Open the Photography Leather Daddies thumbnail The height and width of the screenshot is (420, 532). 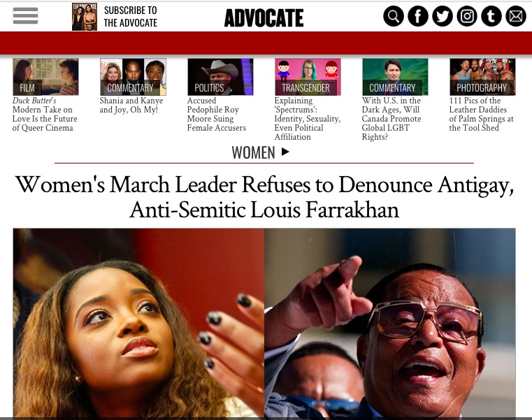tap(482, 77)
